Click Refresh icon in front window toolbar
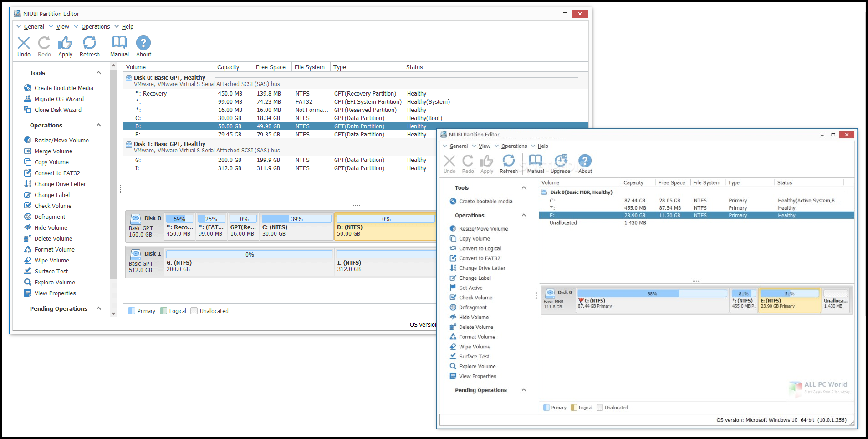This screenshot has width=868, height=439. tap(509, 161)
